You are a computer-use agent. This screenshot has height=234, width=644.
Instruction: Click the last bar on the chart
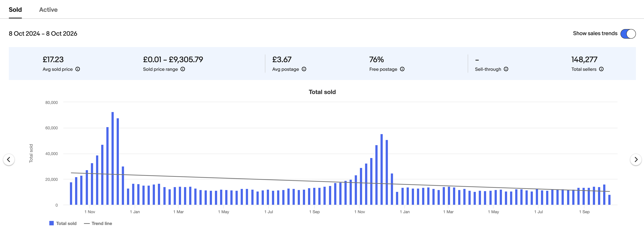609,200
